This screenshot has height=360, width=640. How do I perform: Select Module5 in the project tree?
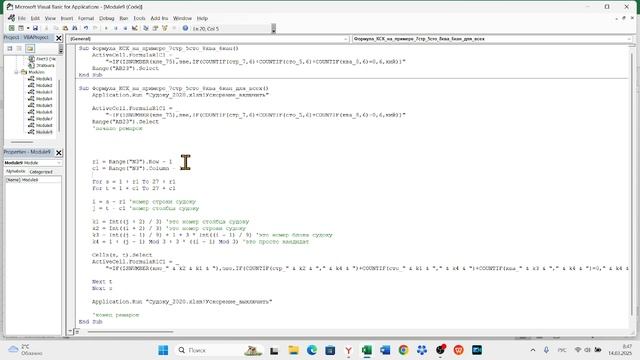point(44,105)
